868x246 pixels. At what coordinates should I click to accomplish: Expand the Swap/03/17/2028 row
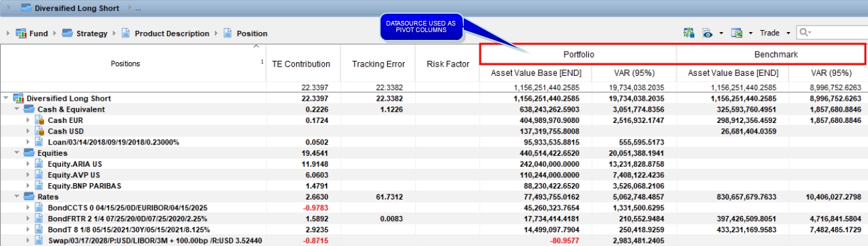pyautogui.click(x=28, y=240)
